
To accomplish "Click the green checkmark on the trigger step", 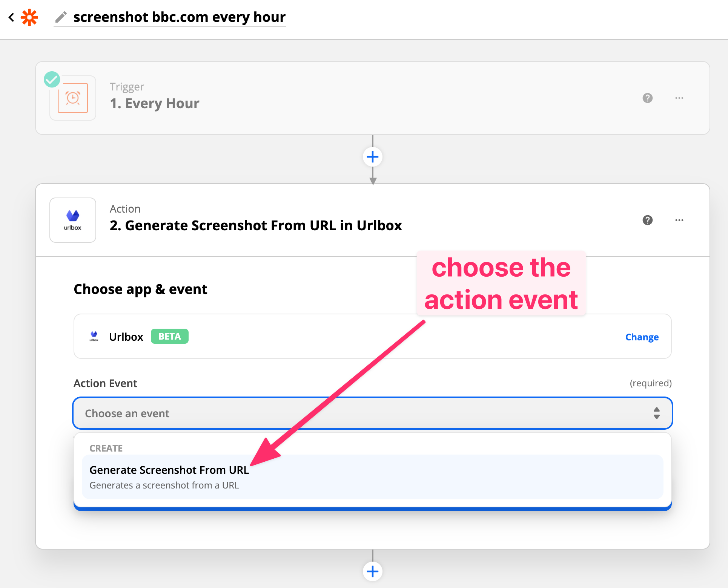I will [52, 79].
